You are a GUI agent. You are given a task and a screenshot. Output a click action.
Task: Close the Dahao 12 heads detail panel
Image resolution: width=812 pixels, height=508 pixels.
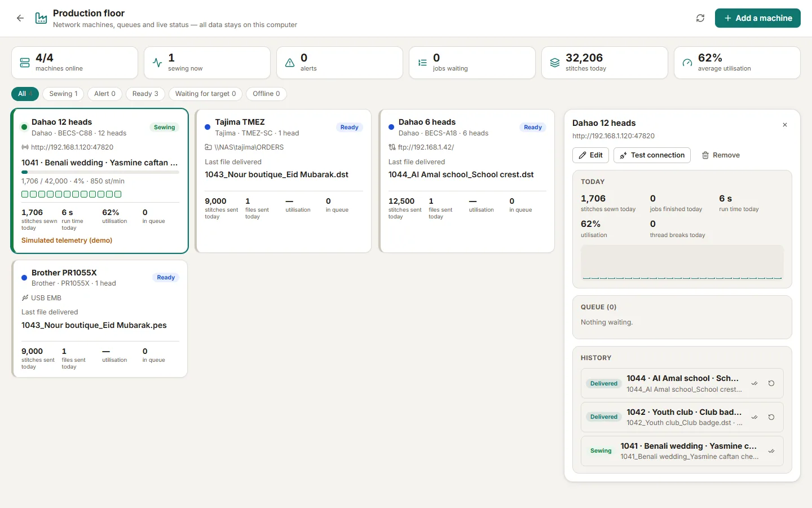click(x=785, y=125)
